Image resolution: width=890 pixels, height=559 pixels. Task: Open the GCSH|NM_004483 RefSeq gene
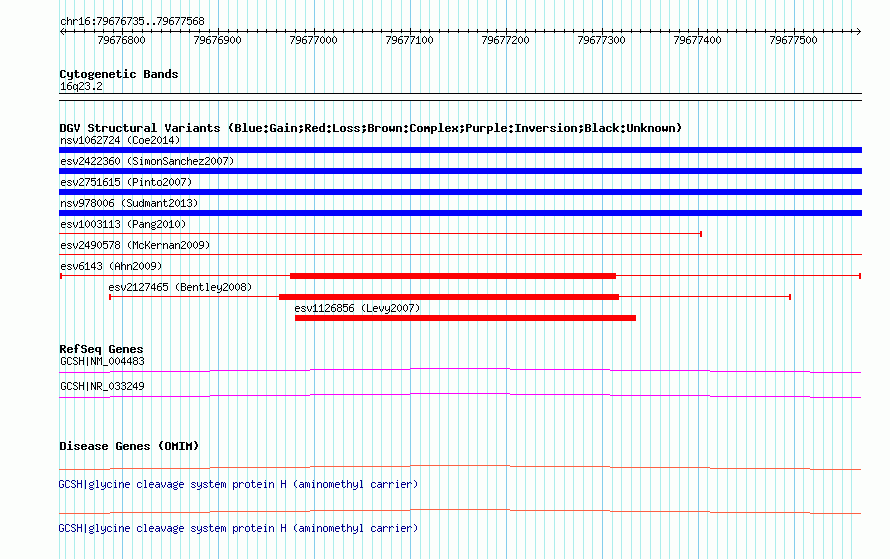[x=102, y=362]
